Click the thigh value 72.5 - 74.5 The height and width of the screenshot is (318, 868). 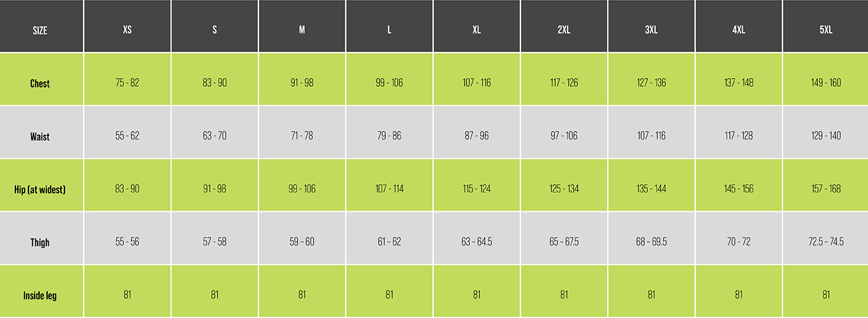pos(826,242)
